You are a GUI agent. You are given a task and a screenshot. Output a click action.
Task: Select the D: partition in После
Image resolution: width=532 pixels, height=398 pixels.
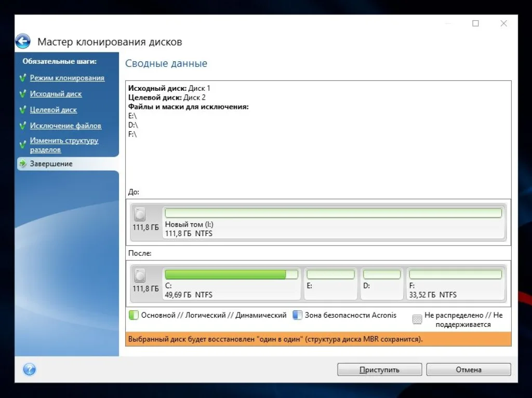pyautogui.click(x=382, y=283)
